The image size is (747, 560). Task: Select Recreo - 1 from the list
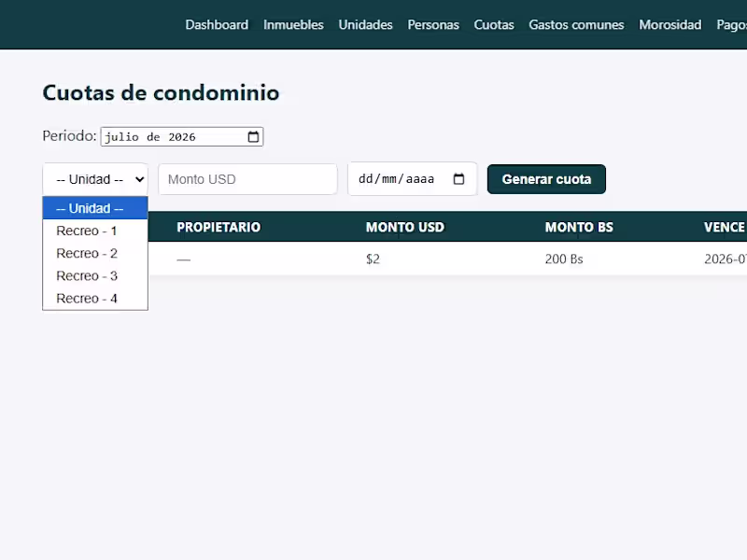tap(95, 231)
